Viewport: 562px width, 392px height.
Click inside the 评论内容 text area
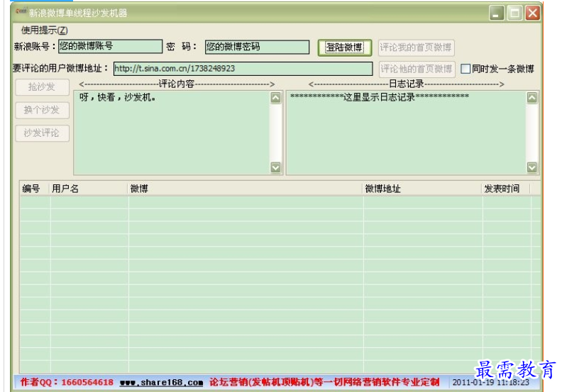172,133
